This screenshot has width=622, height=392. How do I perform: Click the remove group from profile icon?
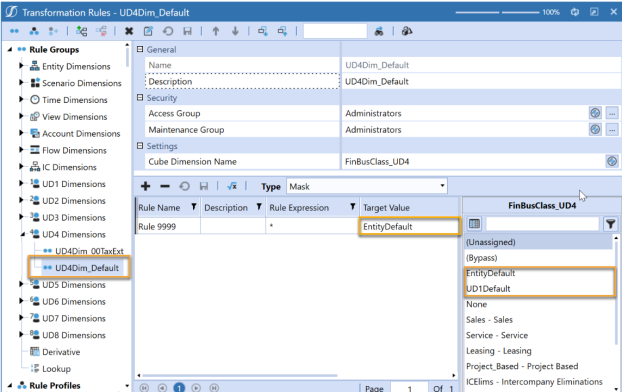102,31
